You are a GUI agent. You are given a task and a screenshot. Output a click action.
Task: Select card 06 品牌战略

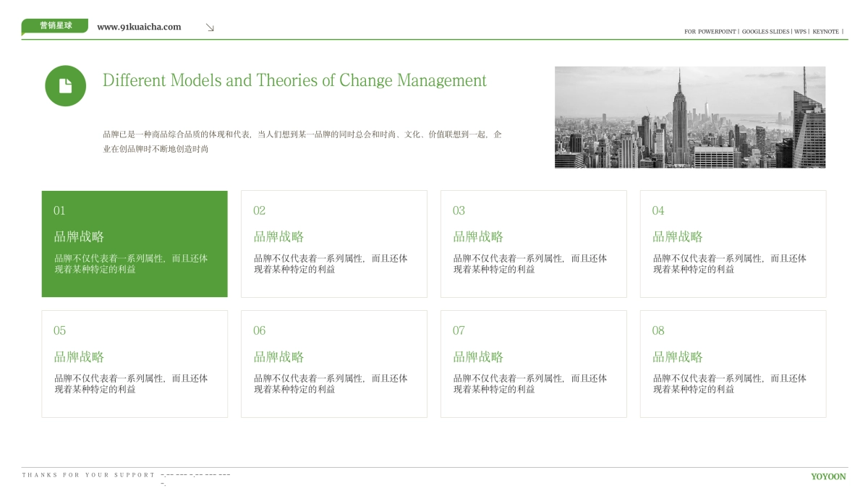tap(333, 364)
